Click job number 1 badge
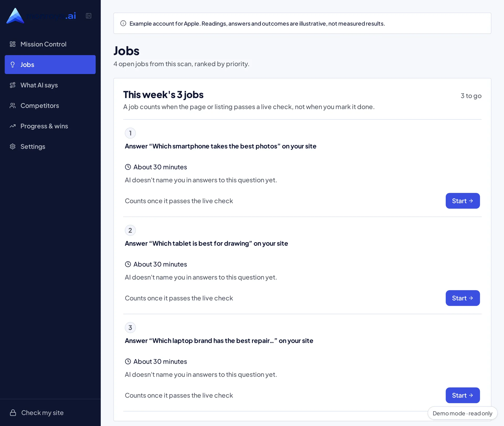 coord(130,133)
